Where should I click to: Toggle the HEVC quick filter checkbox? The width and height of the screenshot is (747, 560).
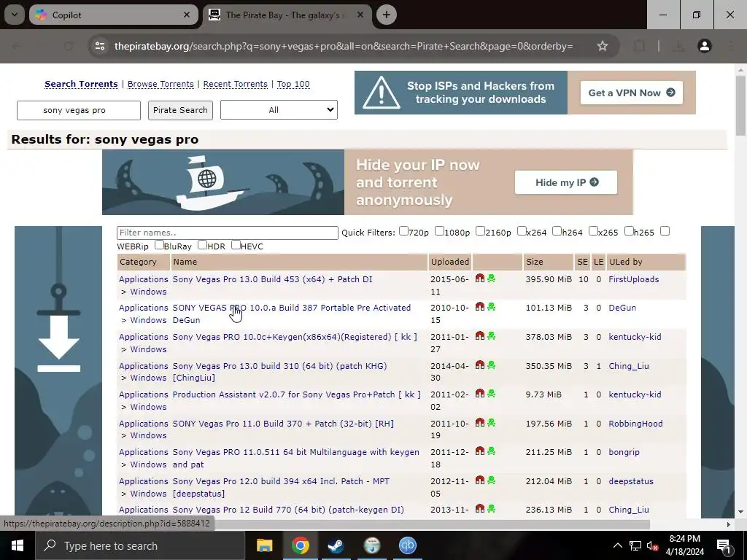[x=236, y=245]
